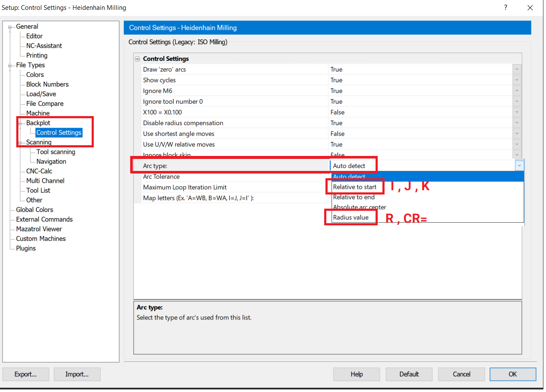Open the Use shortest angle moves dropdown arrow

click(517, 134)
